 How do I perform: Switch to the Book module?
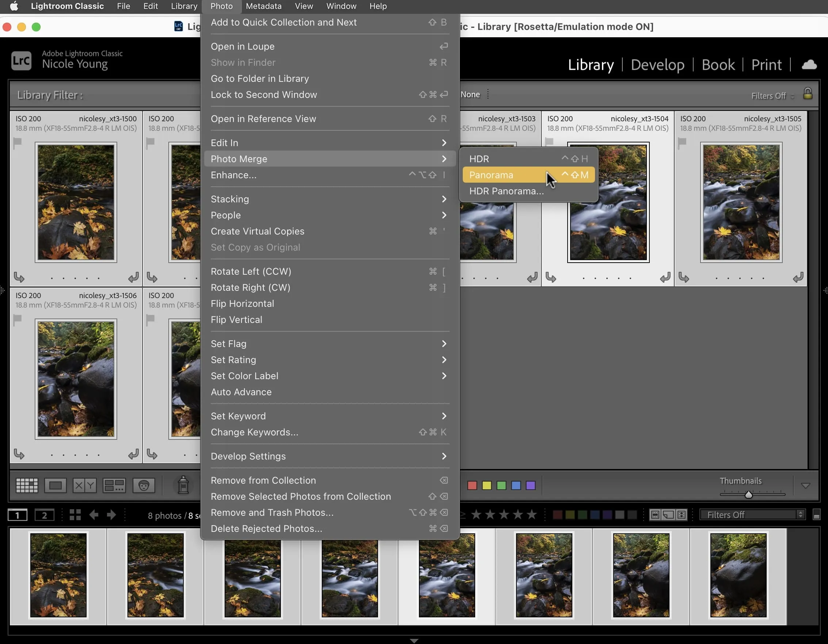click(718, 65)
